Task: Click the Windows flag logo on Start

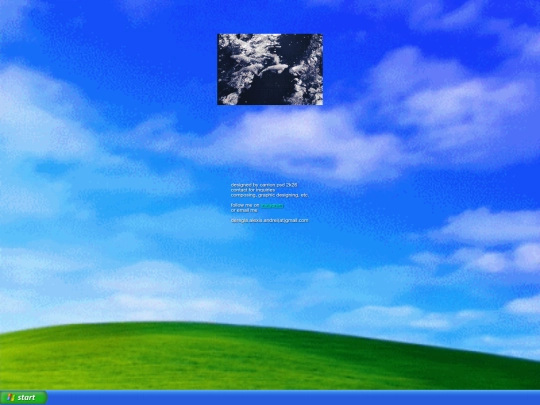Action: (x=11, y=397)
